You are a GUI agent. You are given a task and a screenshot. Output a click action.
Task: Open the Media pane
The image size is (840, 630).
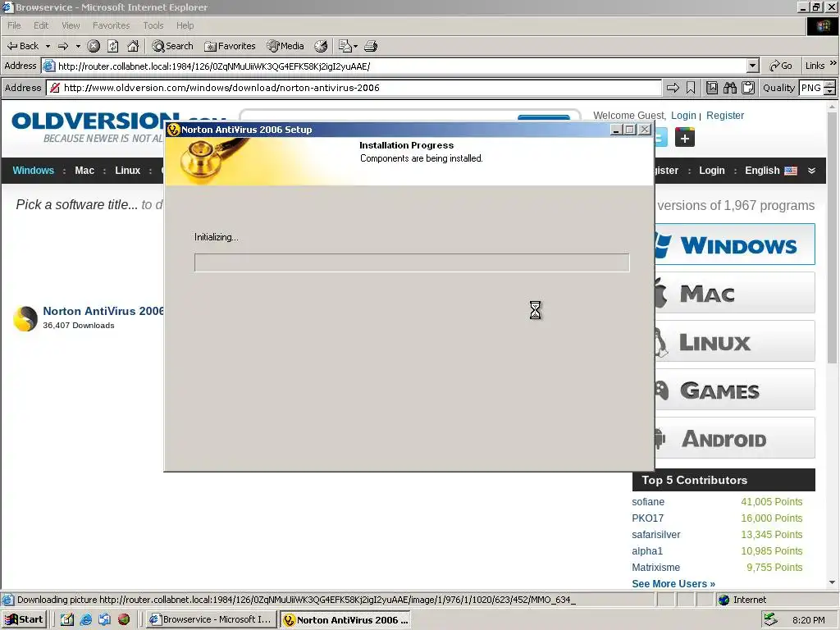pos(285,46)
